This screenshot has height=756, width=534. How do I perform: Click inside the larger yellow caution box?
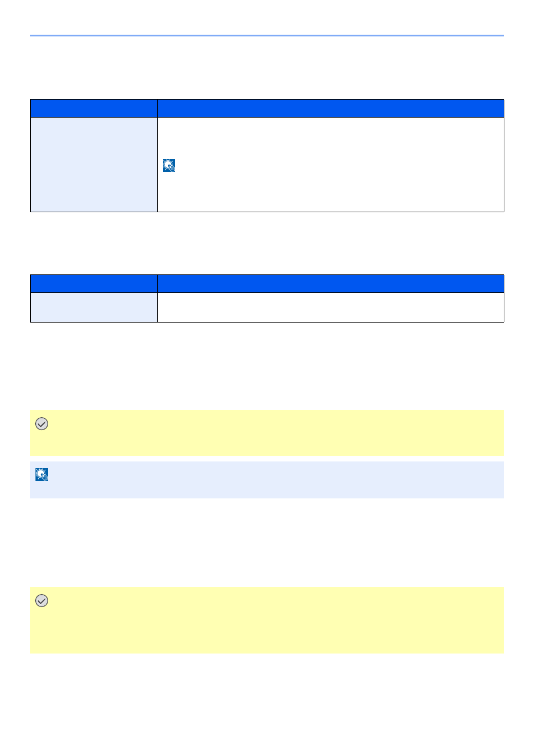pos(267,620)
